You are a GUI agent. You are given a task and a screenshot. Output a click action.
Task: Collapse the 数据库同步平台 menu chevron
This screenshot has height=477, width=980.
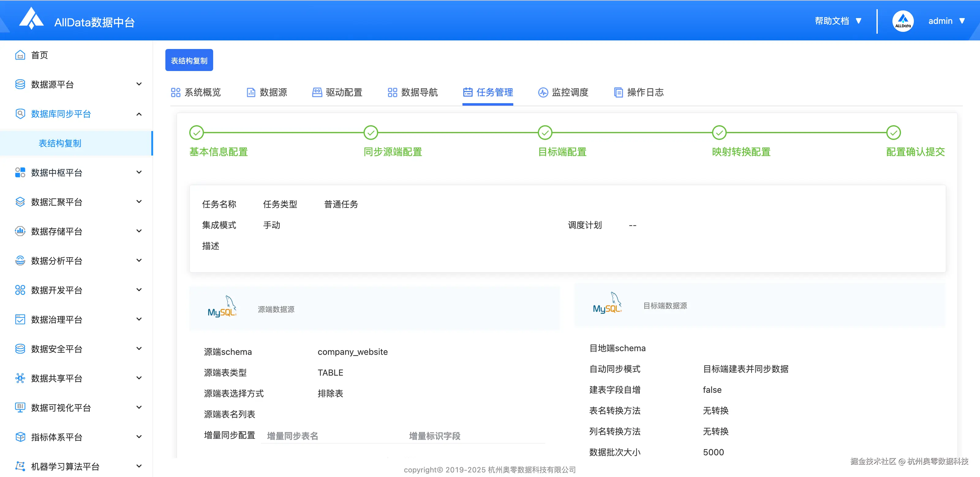139,114
